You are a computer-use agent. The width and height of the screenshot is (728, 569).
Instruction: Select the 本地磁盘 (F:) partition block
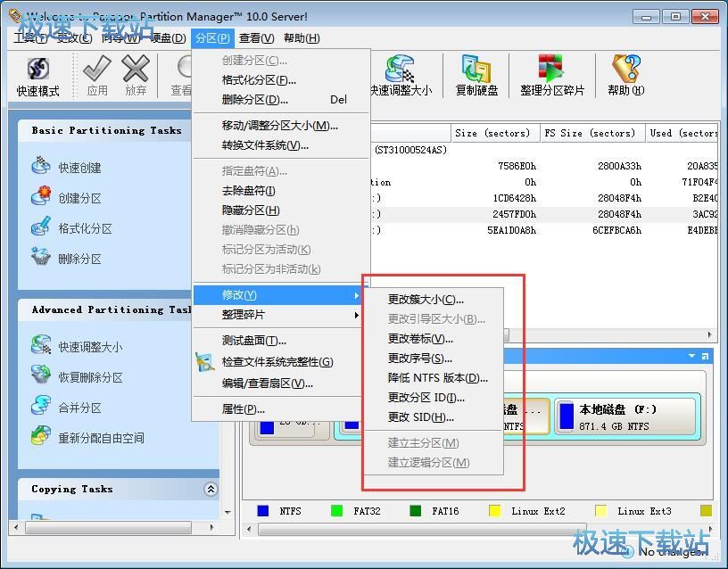point(627,416)
